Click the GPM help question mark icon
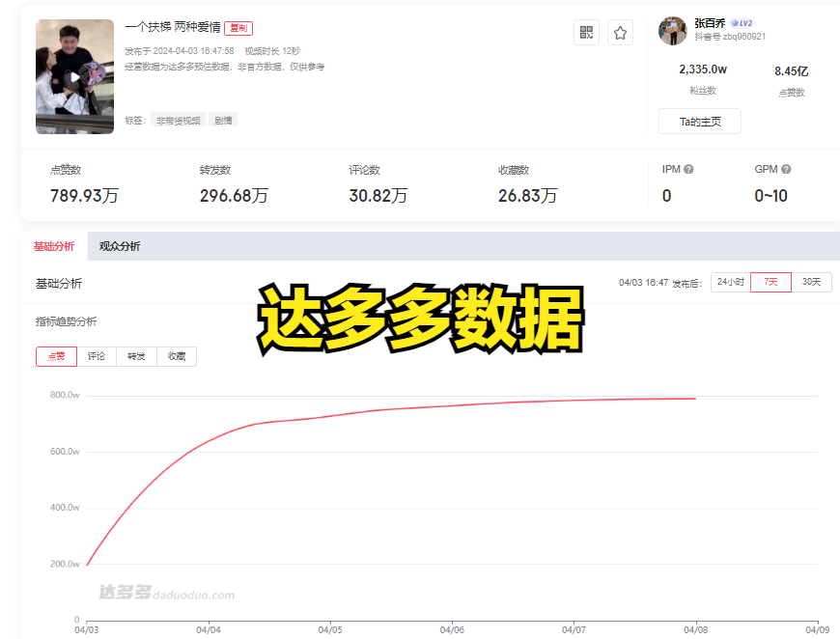Screen dimensions: 840x639 tap(786, 170)
